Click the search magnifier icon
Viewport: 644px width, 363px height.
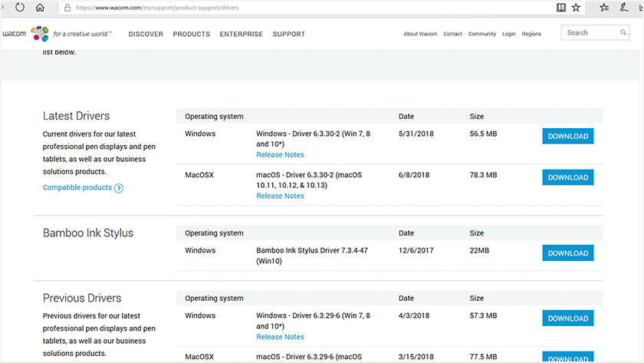click(623, 33)
